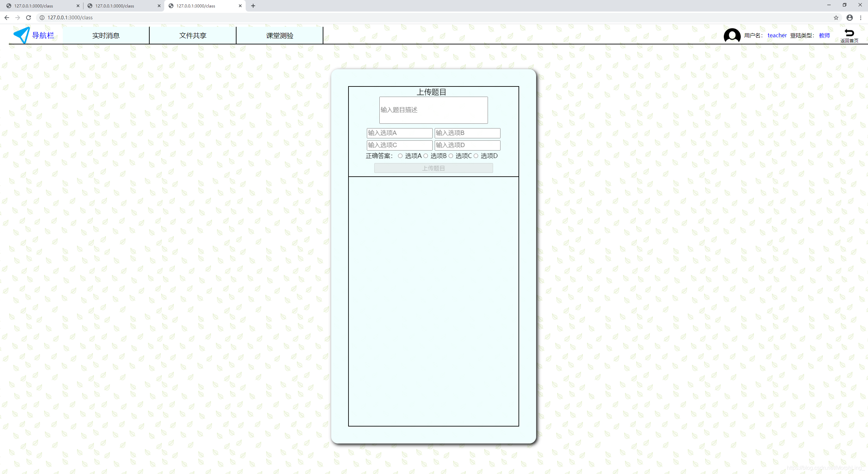This screenshot has width=868, height=474.
Task: Click the 输入选项A input field
Action: click(399, 133)
